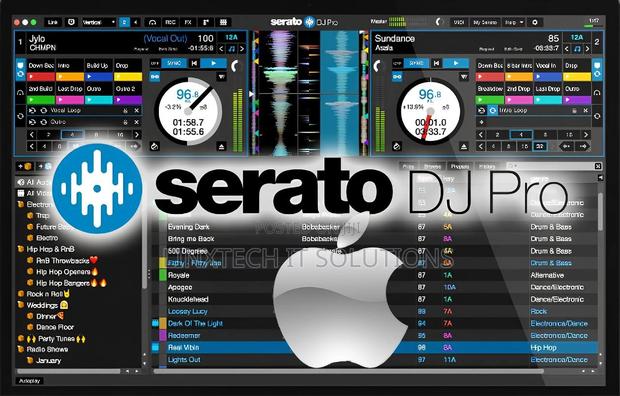620x396 pixels.
Task: Select the Hip Hop Bangers crate
Action: point(63,283)
